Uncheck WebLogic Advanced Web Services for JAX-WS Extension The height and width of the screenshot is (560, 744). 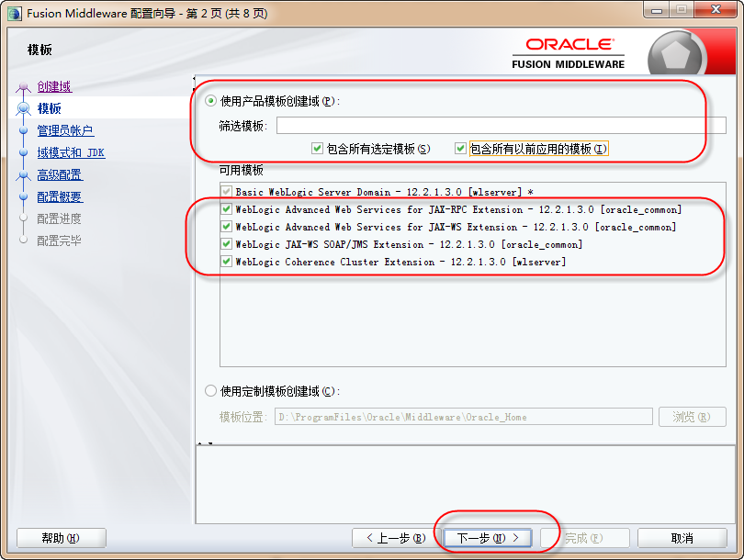coord(226,226)
